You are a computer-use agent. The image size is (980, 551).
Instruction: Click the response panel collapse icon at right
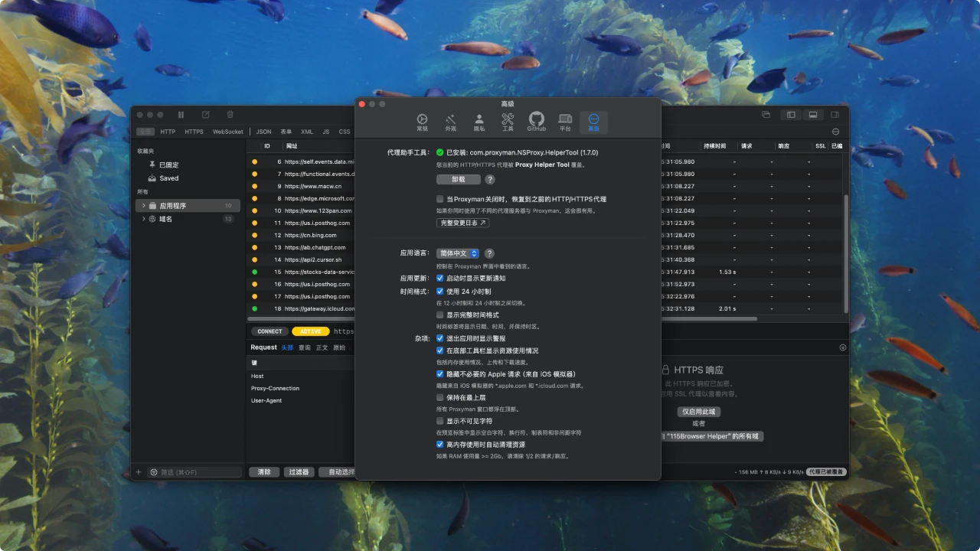[843, 347]
